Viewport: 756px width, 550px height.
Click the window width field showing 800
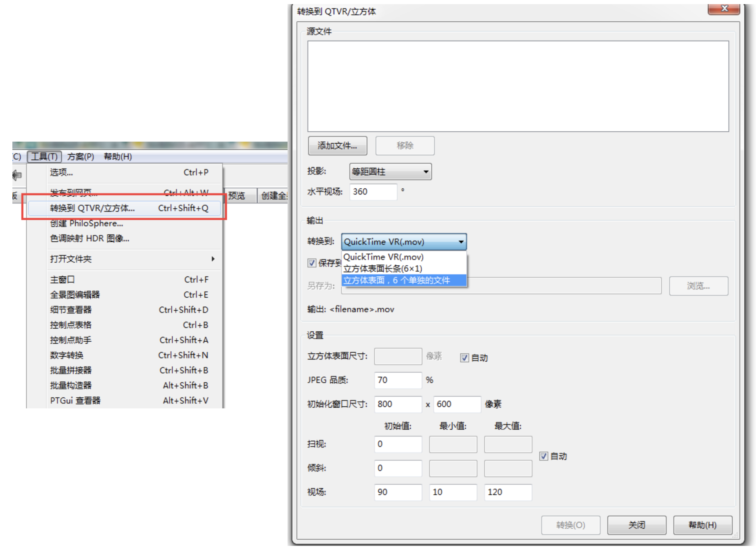[398, 404]
